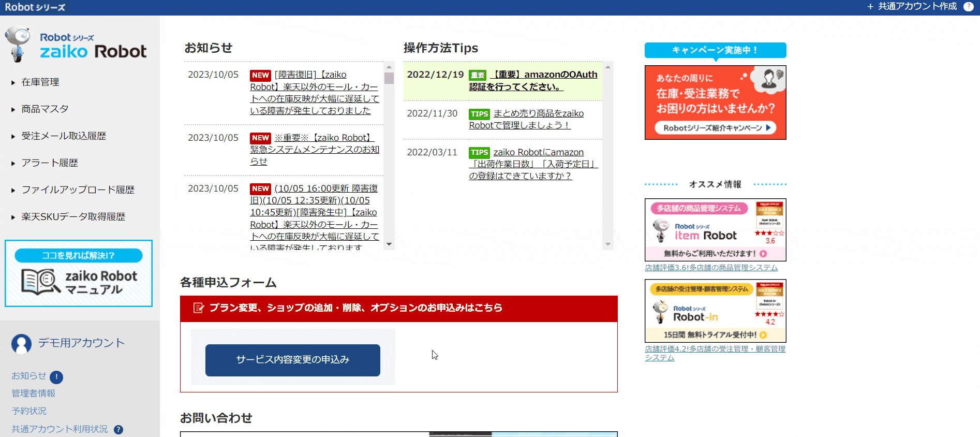The width and height of the screenshot is (980, 437).
Task: Open the まとめ売り商品をzaiko Robotで管理 tip link
Action: coord(526,119)
